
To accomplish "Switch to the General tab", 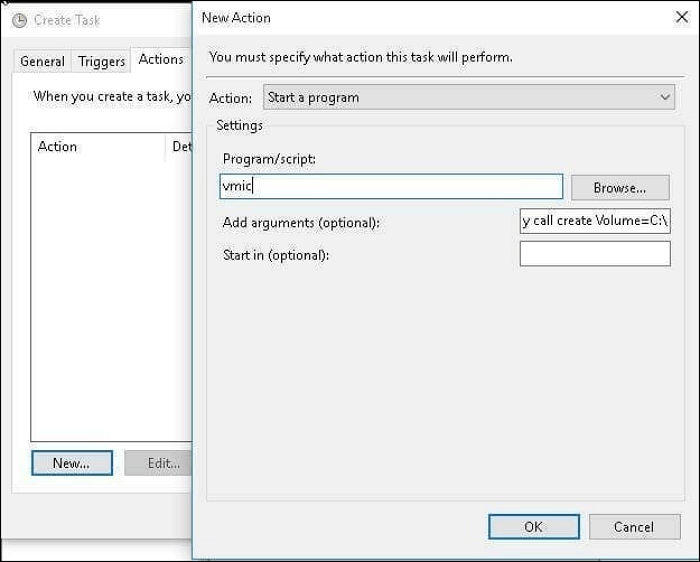I will pyautogui.click(x=42, y=61).
